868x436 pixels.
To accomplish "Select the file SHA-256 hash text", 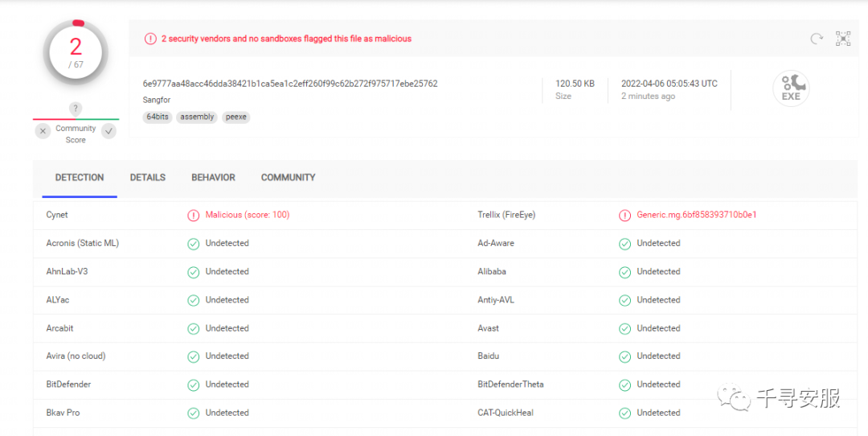I will click(x=290, y=84).
